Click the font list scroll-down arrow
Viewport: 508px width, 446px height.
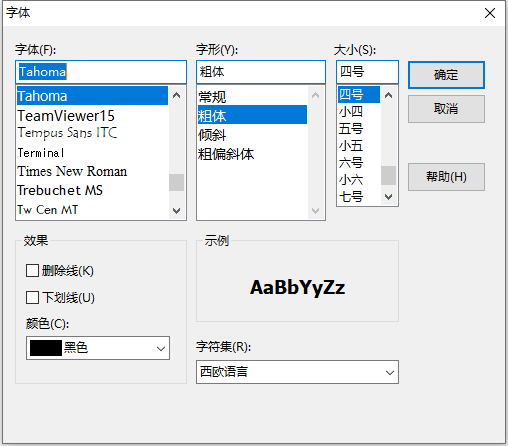(176, 210)
